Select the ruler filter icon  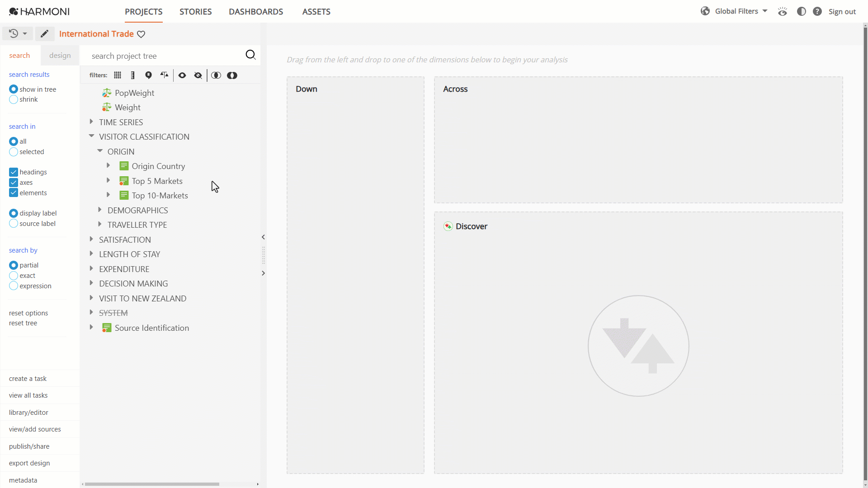click(x=132, y=75)
